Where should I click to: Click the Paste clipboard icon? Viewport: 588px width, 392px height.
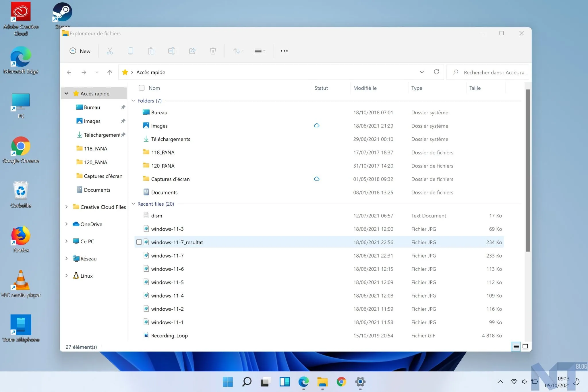coord(151,51)
